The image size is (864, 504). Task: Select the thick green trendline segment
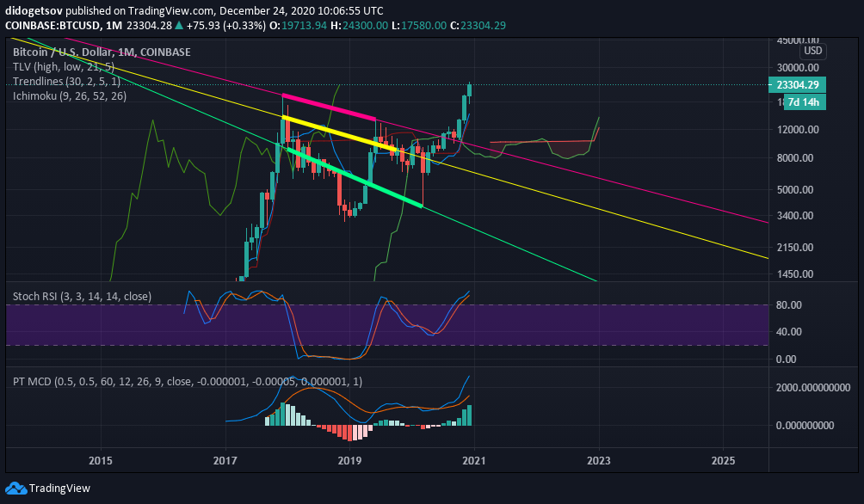tap(355, 177)
